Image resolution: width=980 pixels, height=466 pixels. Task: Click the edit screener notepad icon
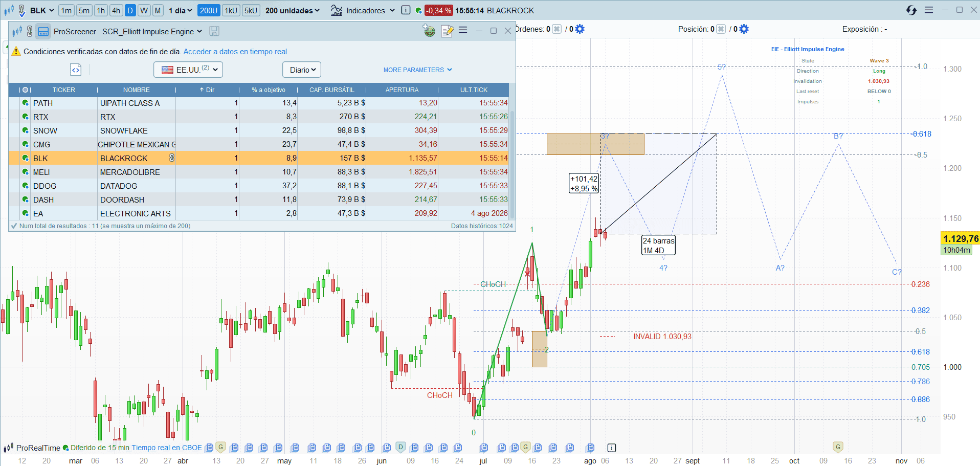447,31
